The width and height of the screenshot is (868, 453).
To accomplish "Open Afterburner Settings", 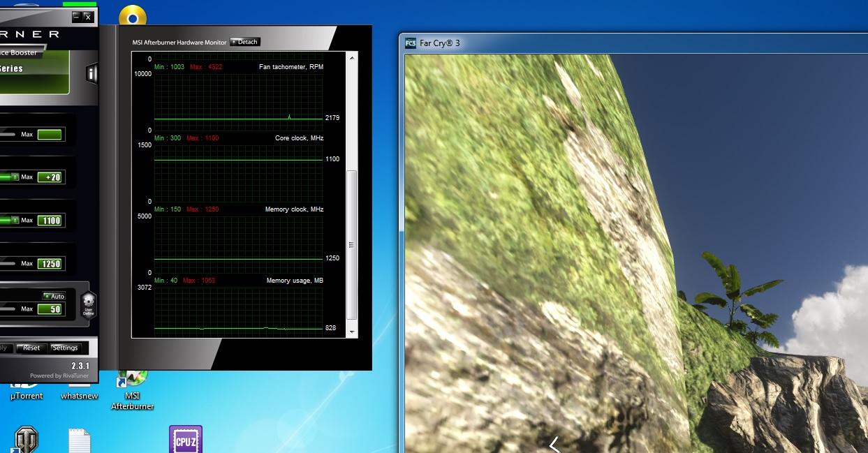I will point(65,348).
